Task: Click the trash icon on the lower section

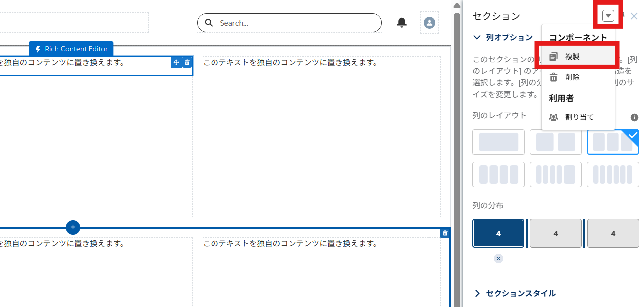Action: point(445,233)
